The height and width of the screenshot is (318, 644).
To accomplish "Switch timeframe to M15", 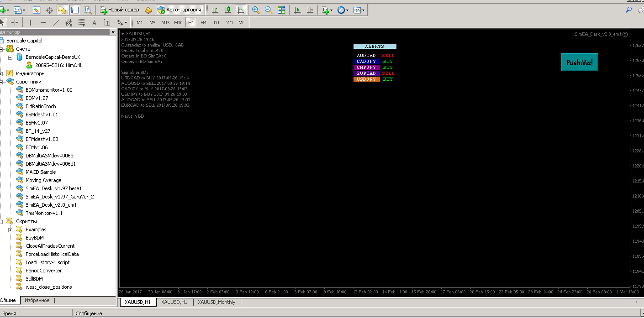I will [165, 22].
